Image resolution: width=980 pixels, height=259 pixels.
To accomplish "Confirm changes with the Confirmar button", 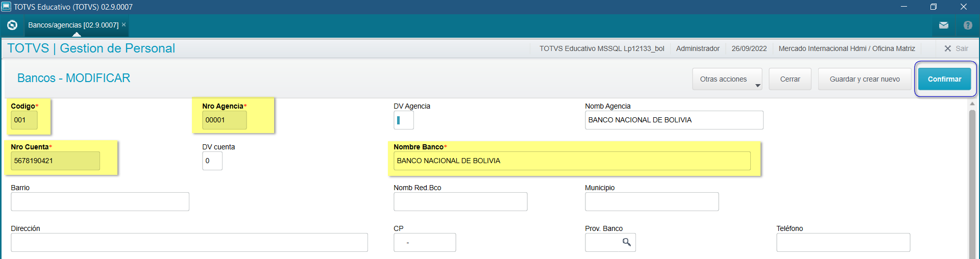I will point(945,79).
